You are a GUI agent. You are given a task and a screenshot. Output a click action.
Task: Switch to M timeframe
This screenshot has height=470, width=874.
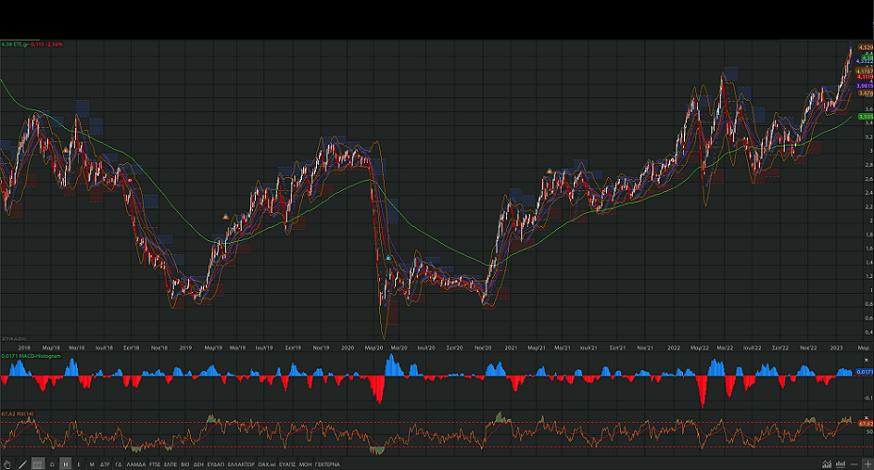(92, 464)
